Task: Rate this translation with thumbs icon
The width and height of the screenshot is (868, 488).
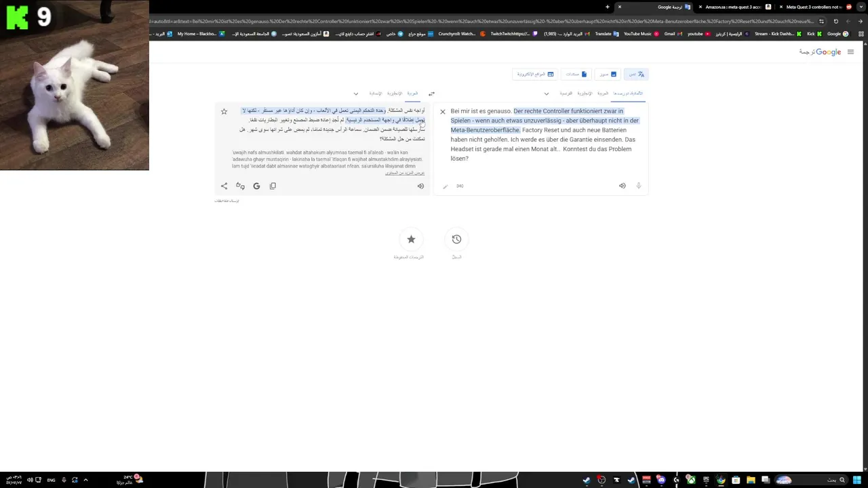Action: [x=240, y=186]
